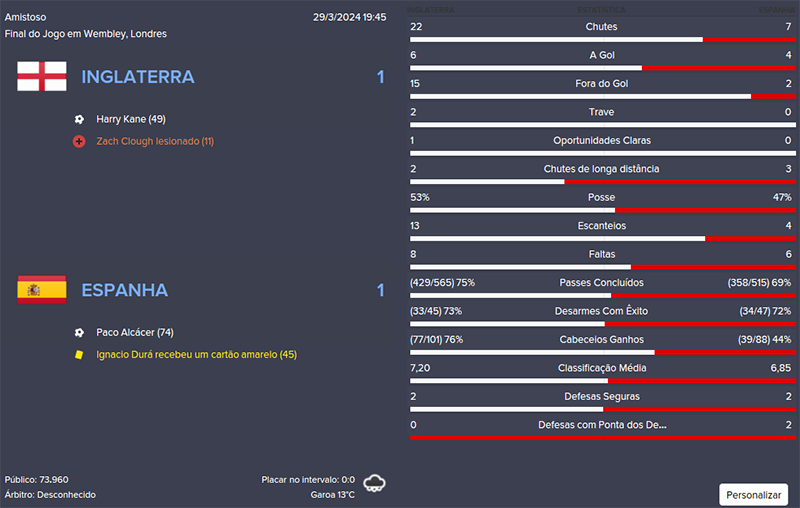Viewport: 800px width, 508px height.
Task: Open the INGLATERRA team name link
Action: coord(138,77)
